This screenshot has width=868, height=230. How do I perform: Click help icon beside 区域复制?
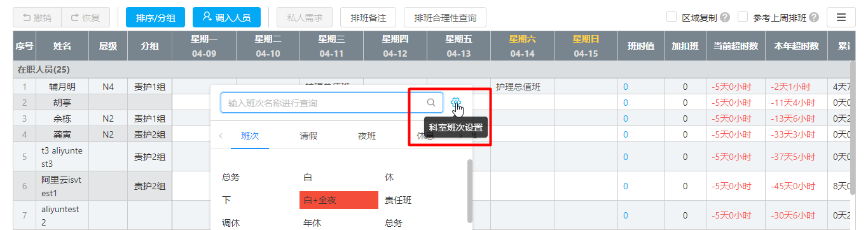725,18
